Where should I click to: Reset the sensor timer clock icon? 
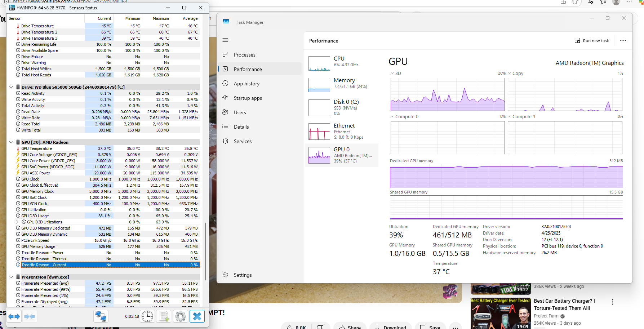pyautogui.click(x=147, y=316)
